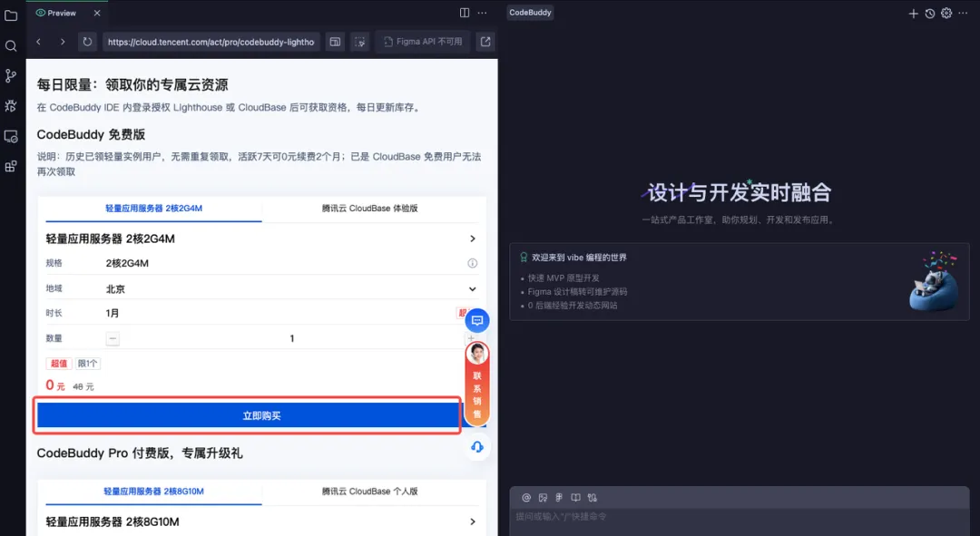
Task: Toggle responsive layout icon next to URL
Action: 335,42
